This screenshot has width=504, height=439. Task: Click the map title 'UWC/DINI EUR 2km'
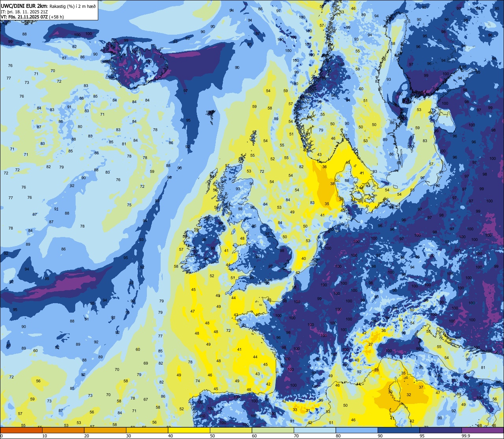tap(24, 6)
